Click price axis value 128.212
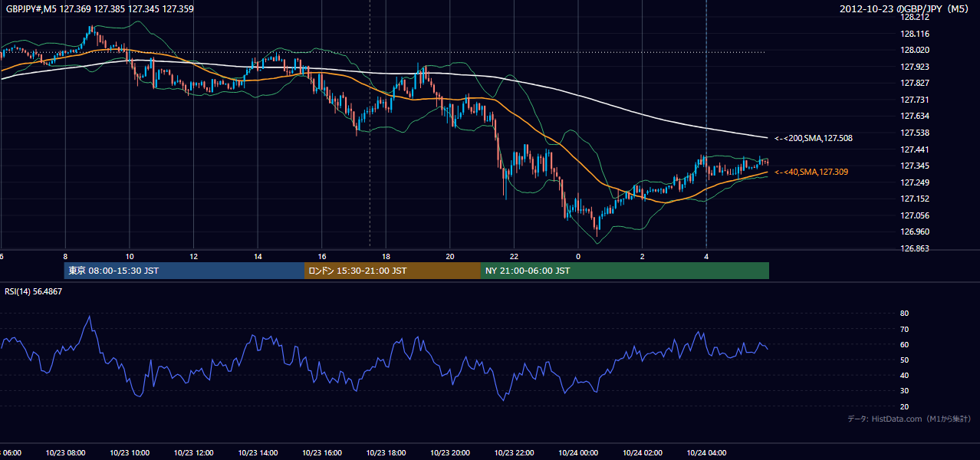The height and width of the screenshot is (460, 980). pos(915,17)
